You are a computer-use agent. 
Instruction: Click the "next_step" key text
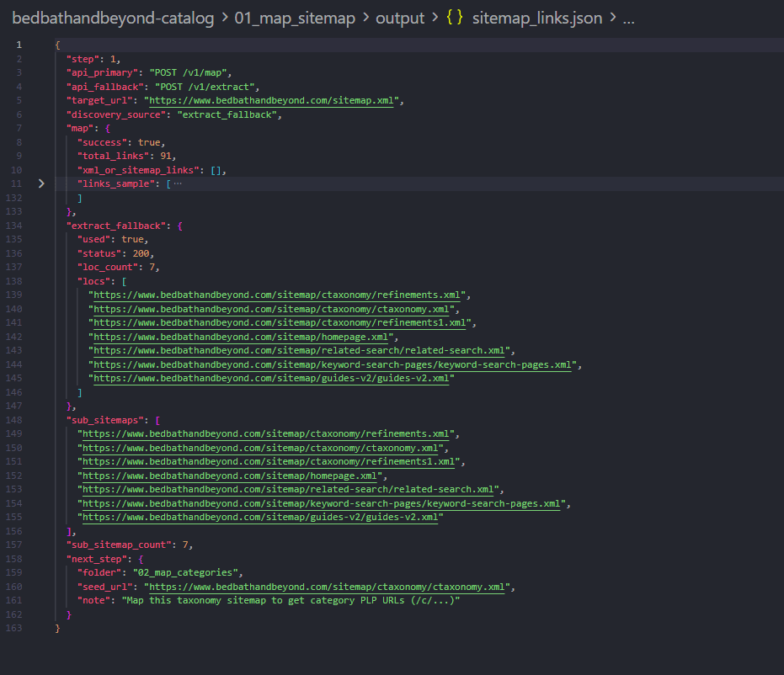[97, 559]
